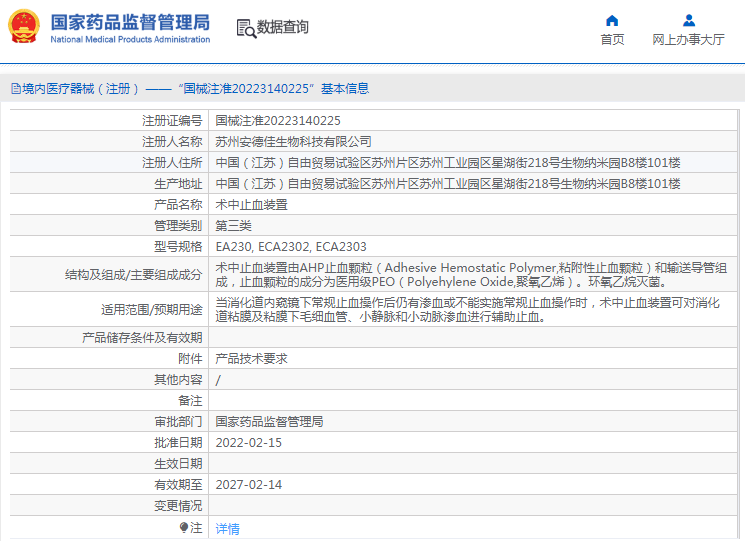Click the 批准日期 label

click(x=178, y=443)
